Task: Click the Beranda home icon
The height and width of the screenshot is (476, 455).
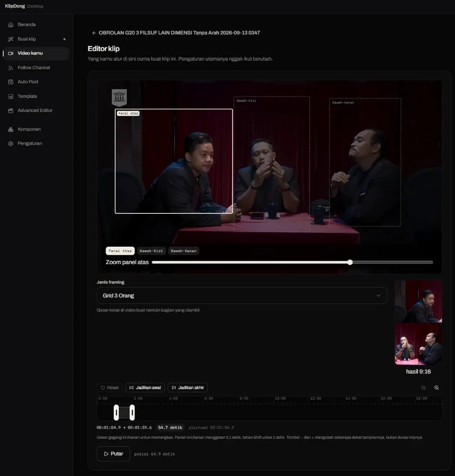Action: coord(10,25)
